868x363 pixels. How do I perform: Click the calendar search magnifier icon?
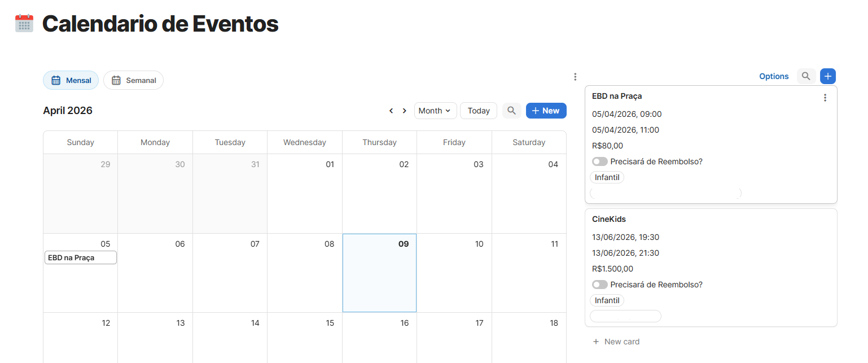[x=511, y=111]
